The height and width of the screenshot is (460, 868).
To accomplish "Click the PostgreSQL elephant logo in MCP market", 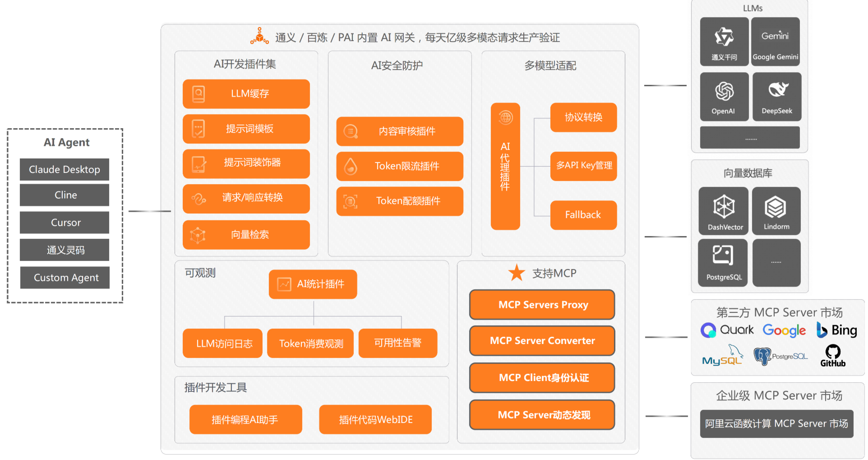I will click(780, 356).
